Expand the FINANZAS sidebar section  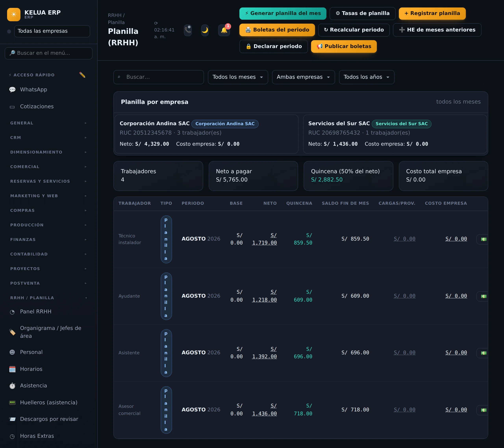pyautogui.click(x=48, y=240)
